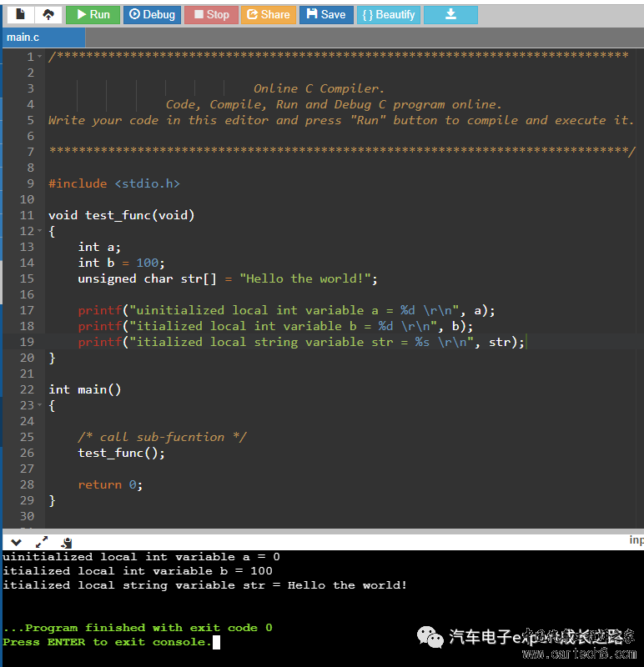Click 'void test_func(void)' declaration

tap(121, 215)
